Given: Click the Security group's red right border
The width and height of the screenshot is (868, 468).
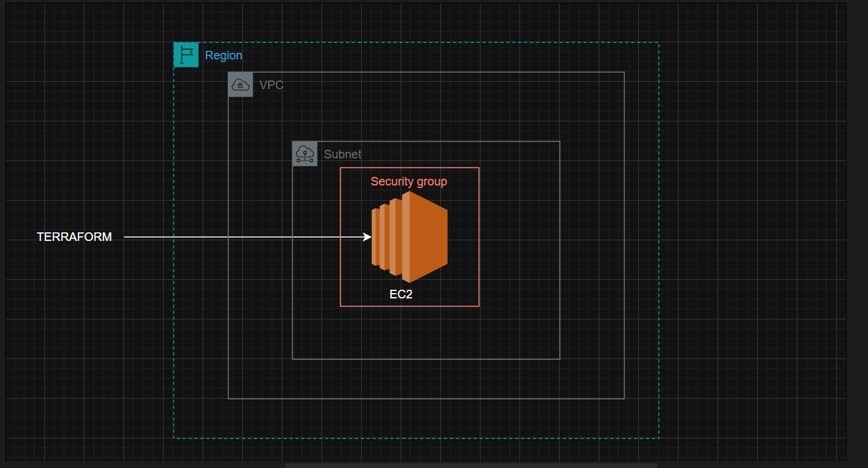Looking at the screenshot, I should coord(479,237).
